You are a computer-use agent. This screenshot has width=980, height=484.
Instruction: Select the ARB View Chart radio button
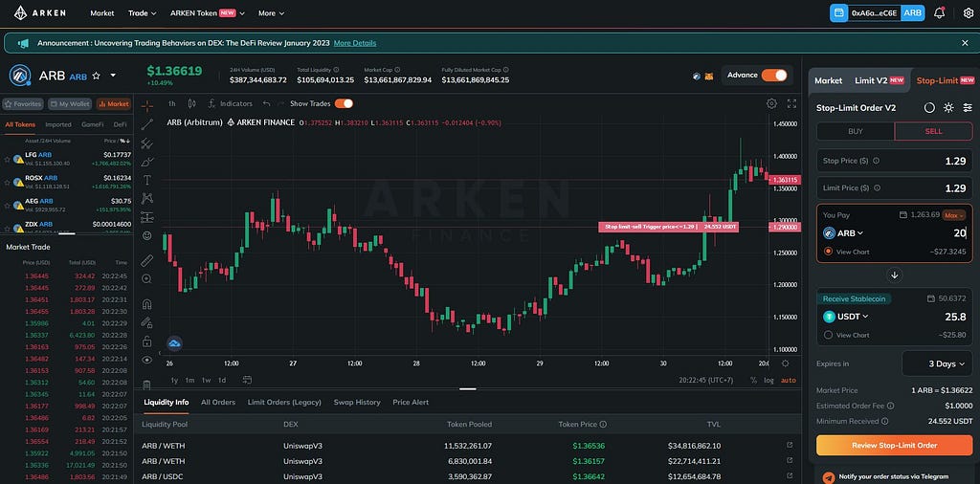pos(828,251)
